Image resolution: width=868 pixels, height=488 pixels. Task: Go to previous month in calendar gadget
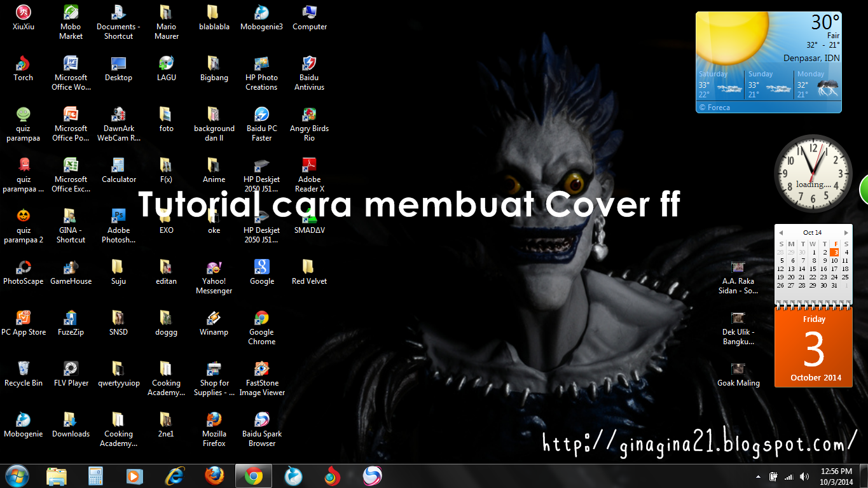(x=781, y=233)
